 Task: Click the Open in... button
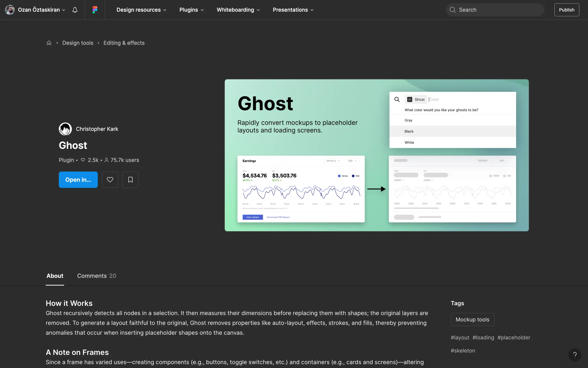tap(78, 180)
